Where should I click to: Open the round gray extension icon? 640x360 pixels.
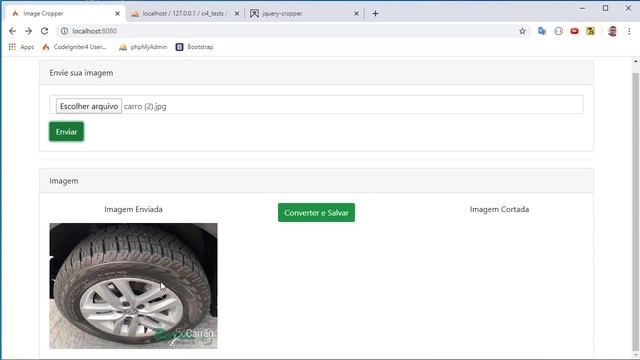558,31
